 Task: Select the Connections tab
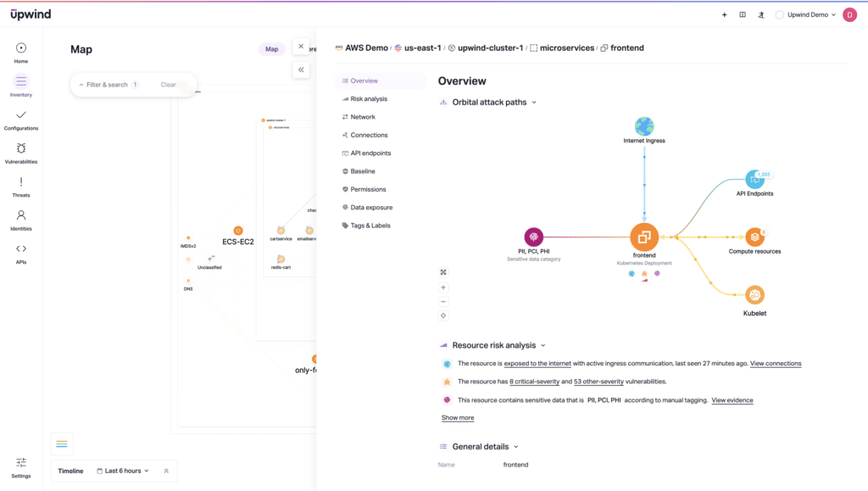(369, 135)
